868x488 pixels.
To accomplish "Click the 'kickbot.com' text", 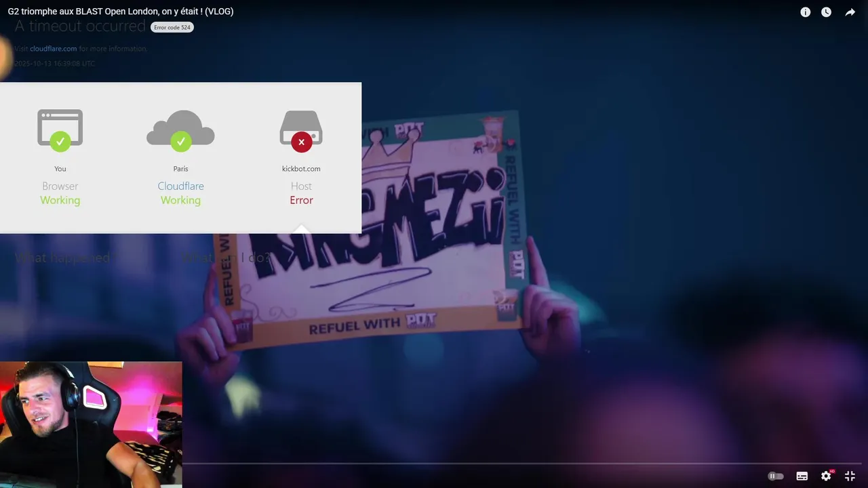I will click(x=301, y=169).
